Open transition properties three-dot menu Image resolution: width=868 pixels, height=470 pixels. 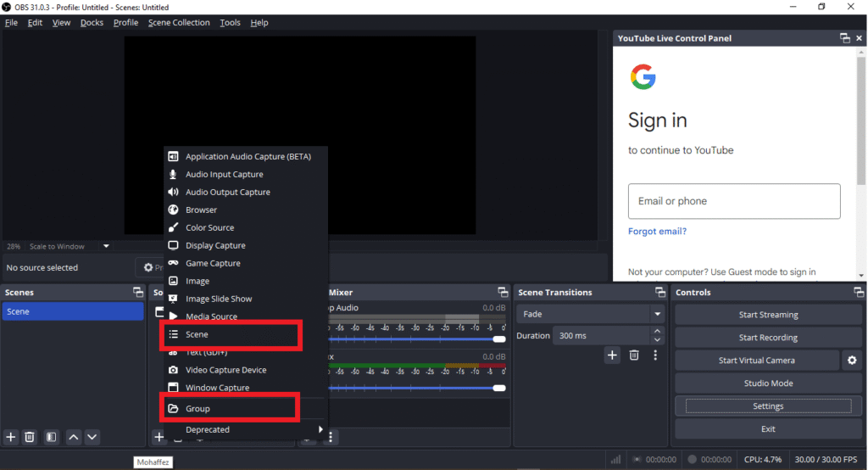[655, 355]
